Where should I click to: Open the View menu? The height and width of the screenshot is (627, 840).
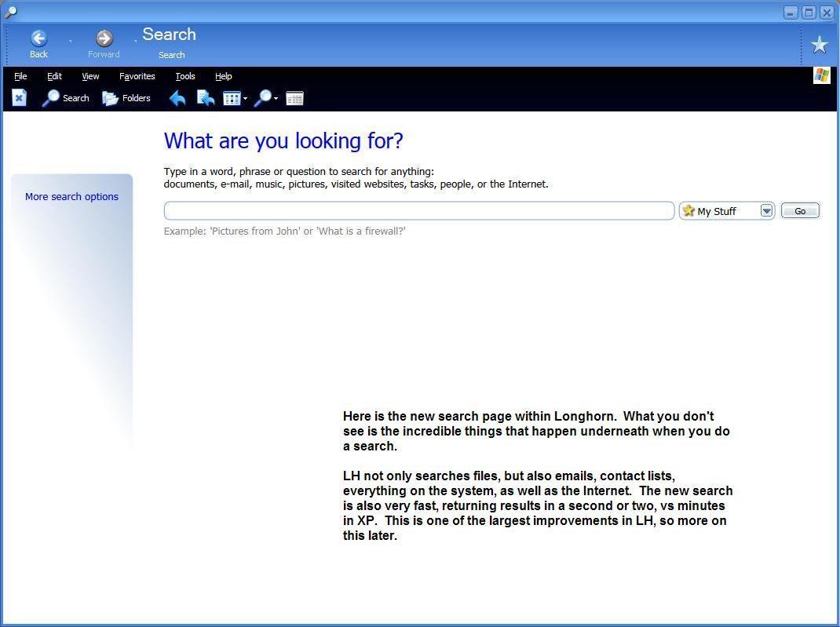tap(90, 76)
